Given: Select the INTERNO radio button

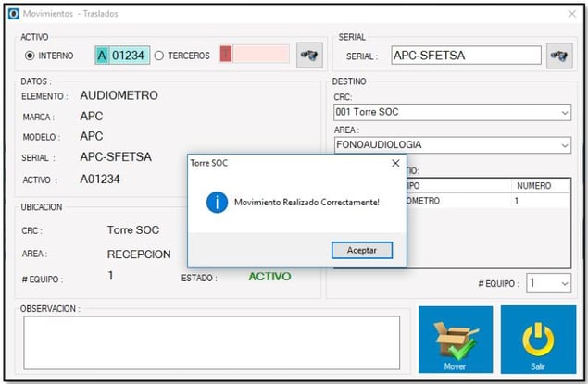Looking at the screenshot, I should (x=30, y=56).
